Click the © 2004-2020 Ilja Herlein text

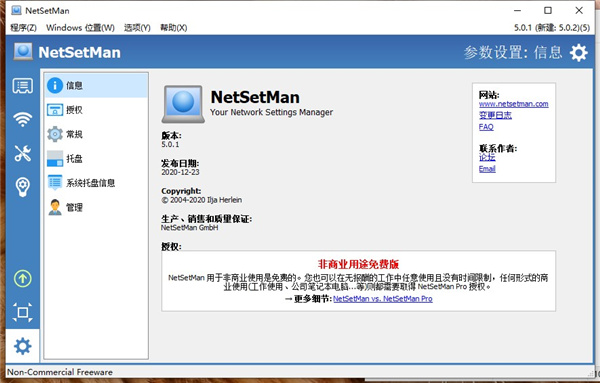(x=201, y=200)
